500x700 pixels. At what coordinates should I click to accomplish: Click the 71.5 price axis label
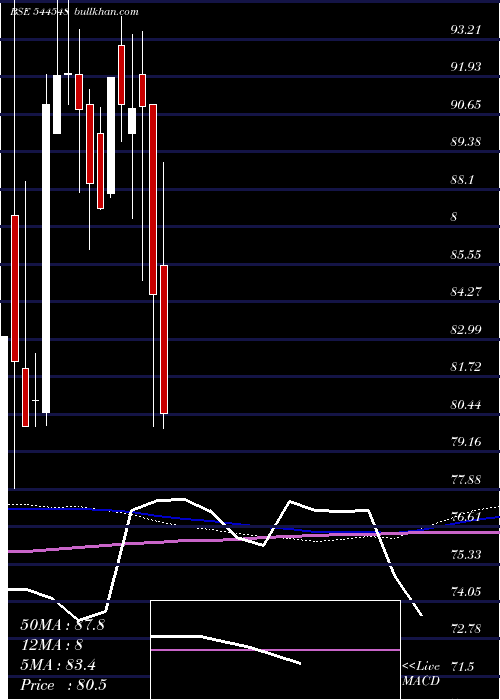point(462,667)
